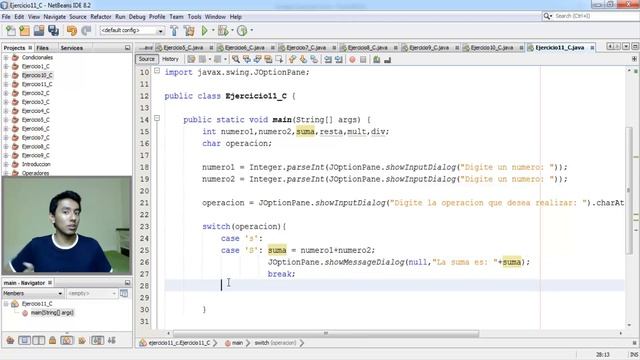This screenshot has height=360, width=640.
Task: Click the Find Selection magnifier icon
Action: pos(236,60)
